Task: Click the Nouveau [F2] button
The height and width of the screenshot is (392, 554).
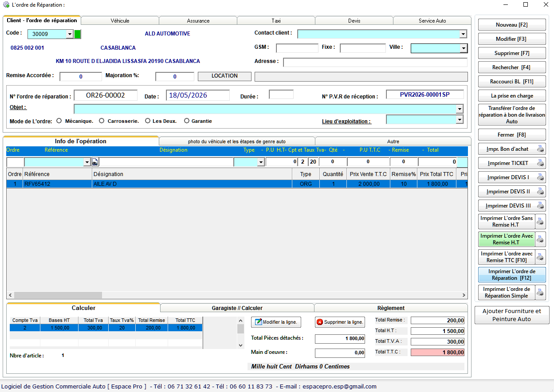Action: 511,25
